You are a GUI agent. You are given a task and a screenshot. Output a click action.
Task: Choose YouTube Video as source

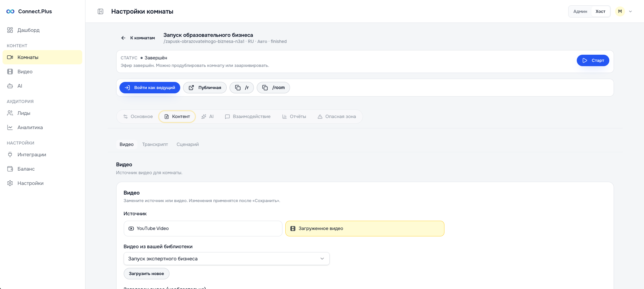pyautogui.click(x=203, y=229)
